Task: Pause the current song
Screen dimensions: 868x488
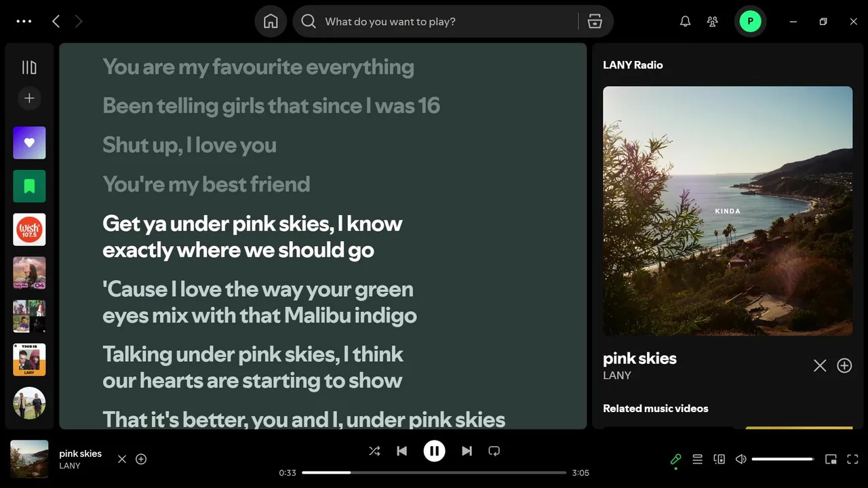Action: click(434, 451)
